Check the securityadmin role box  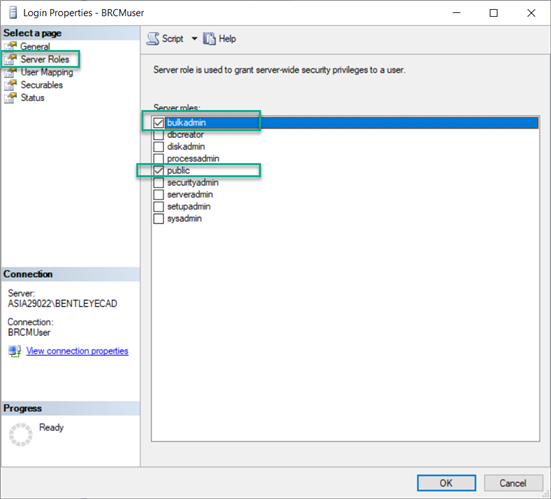158,183
